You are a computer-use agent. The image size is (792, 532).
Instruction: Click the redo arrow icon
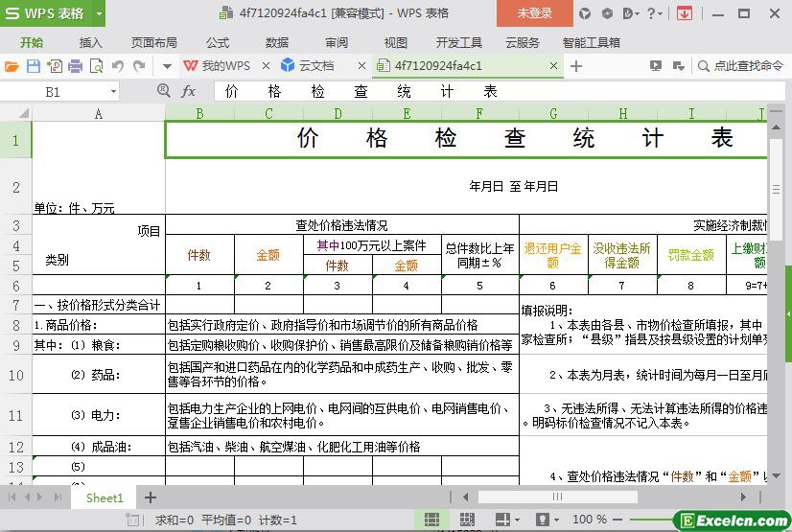(140, 66)
